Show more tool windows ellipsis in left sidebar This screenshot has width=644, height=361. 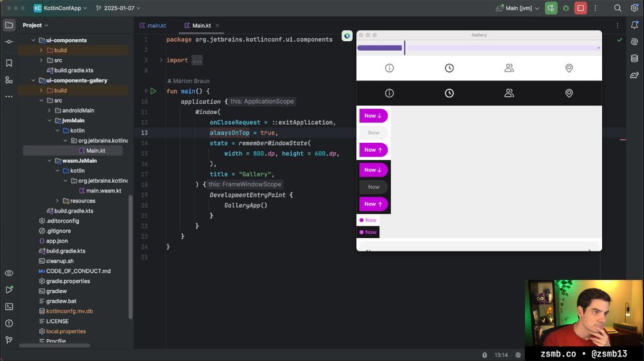pos(9,97)
